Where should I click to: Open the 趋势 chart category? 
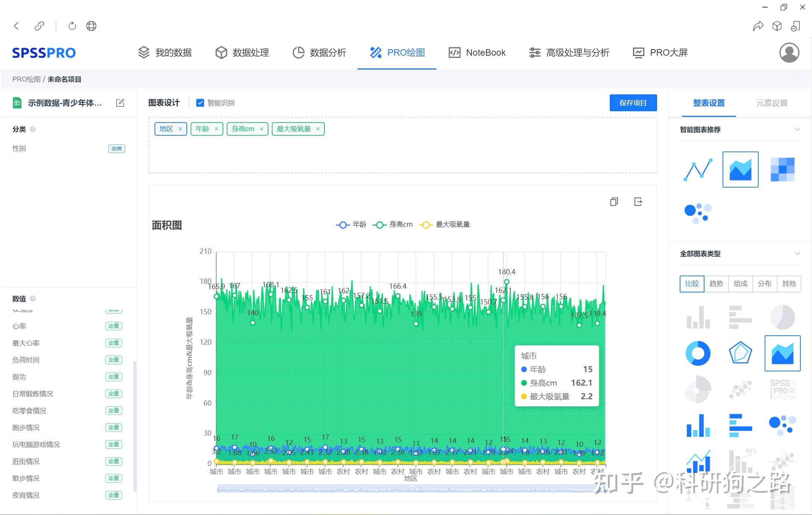(716, 284)
